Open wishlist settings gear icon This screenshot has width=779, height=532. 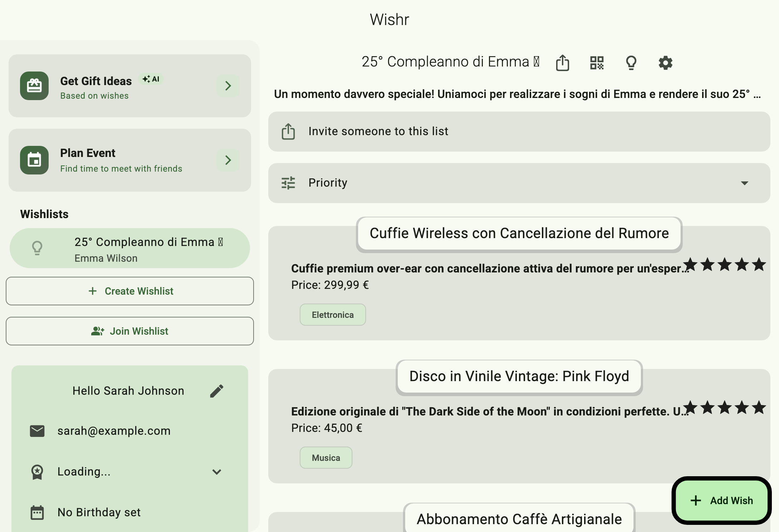[665, 63]
